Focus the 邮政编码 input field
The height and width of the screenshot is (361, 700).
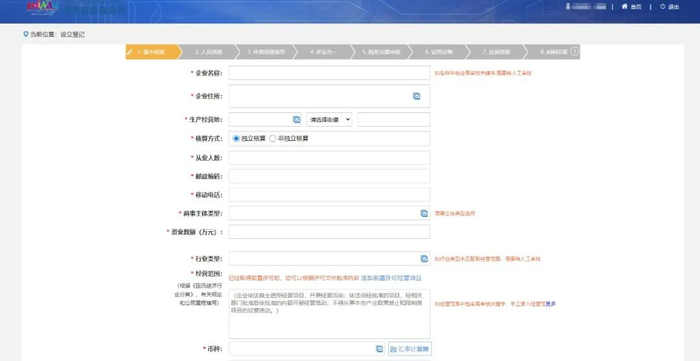329,176
